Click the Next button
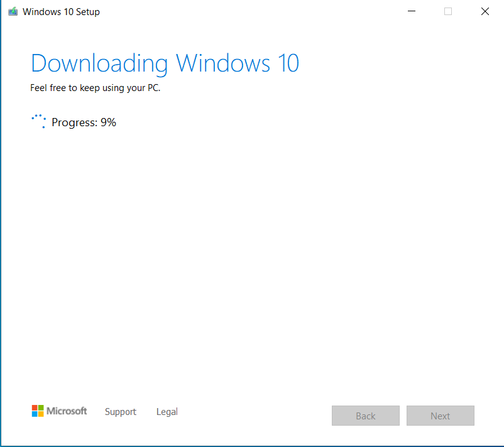 440,416
